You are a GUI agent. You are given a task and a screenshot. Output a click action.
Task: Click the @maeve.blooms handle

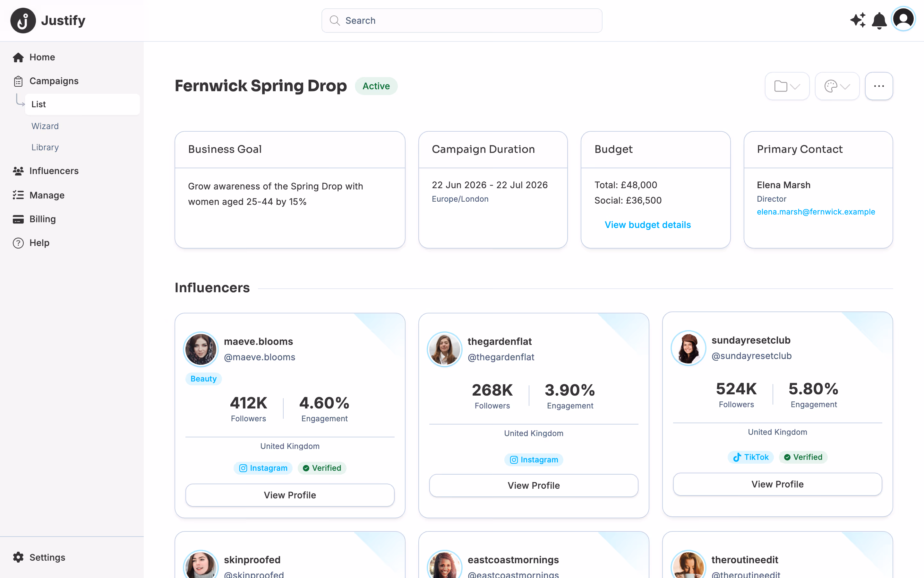click(260, 357)
